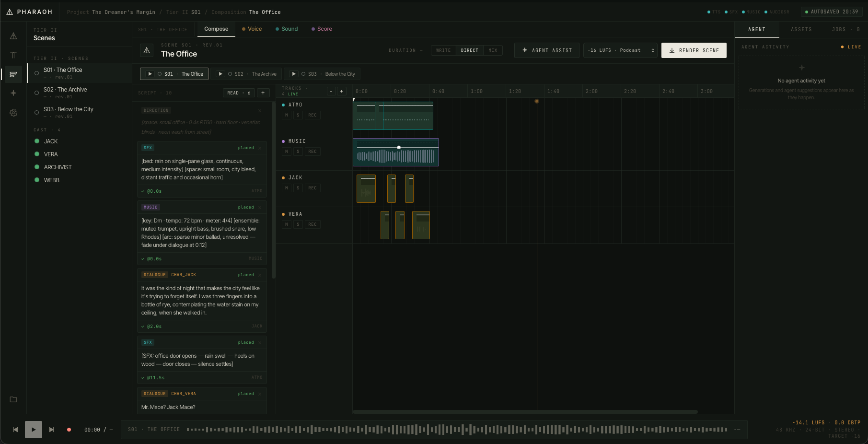Viewport: 868px width, 444px height.
Task: Switch to WRITE mode
Action: pyautogui.click(x=443, y=50)
